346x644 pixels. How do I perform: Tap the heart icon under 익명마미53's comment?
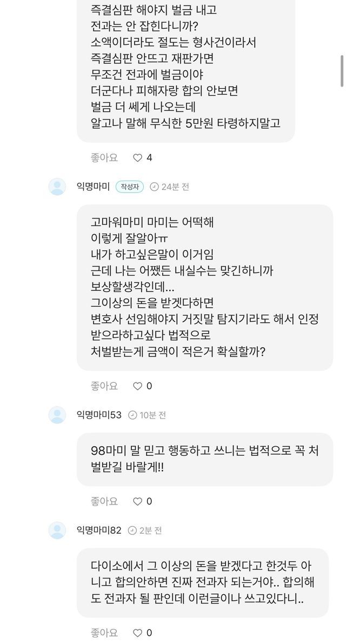(x=137, y=501)
